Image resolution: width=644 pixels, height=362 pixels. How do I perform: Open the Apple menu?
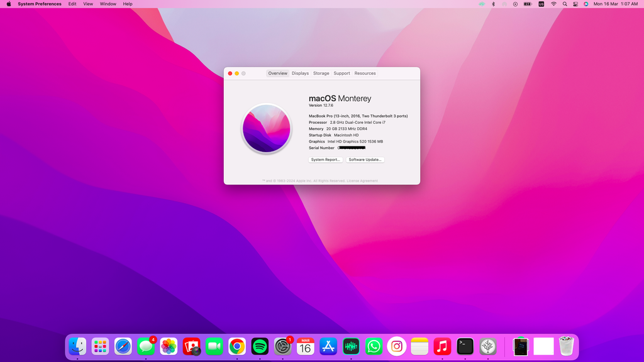coord(9,4)
